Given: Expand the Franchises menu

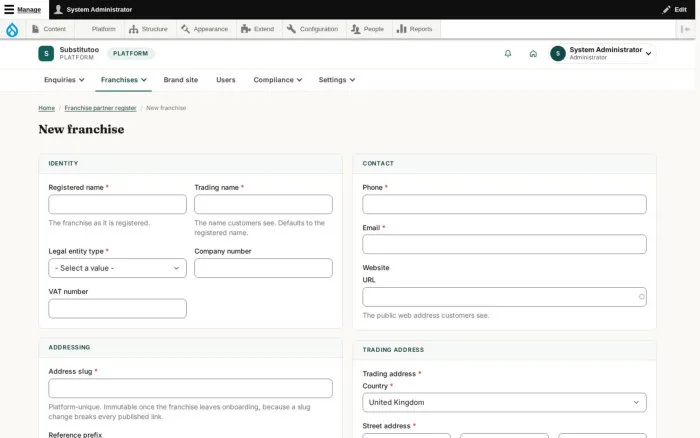Looking at the screenshot, I should tap(124, 80).
